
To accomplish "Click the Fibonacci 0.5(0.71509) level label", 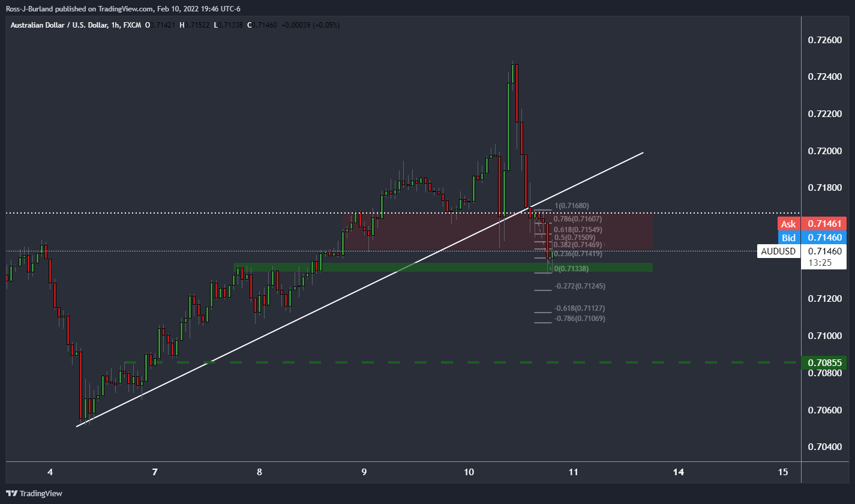I will point(575,238).
